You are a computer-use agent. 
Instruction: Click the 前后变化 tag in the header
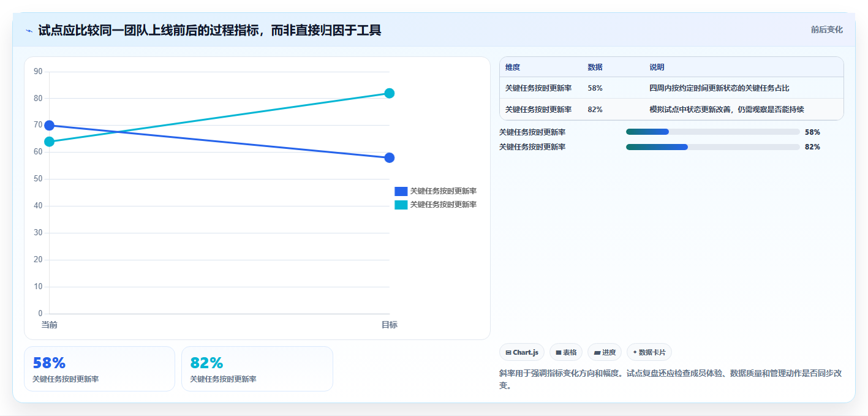826,29
